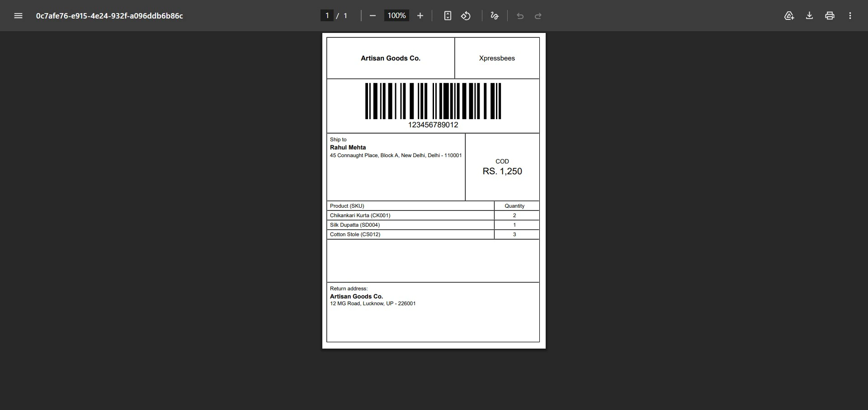The width and height of the screenshot is (868, 410).
Task: Click the Return address label
Action: [349, 289]
